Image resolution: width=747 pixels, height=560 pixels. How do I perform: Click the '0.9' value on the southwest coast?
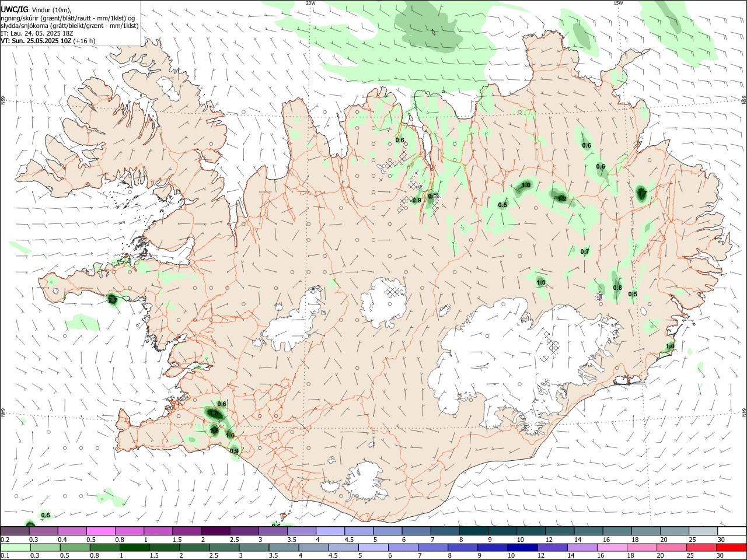(x=234, y=451)
